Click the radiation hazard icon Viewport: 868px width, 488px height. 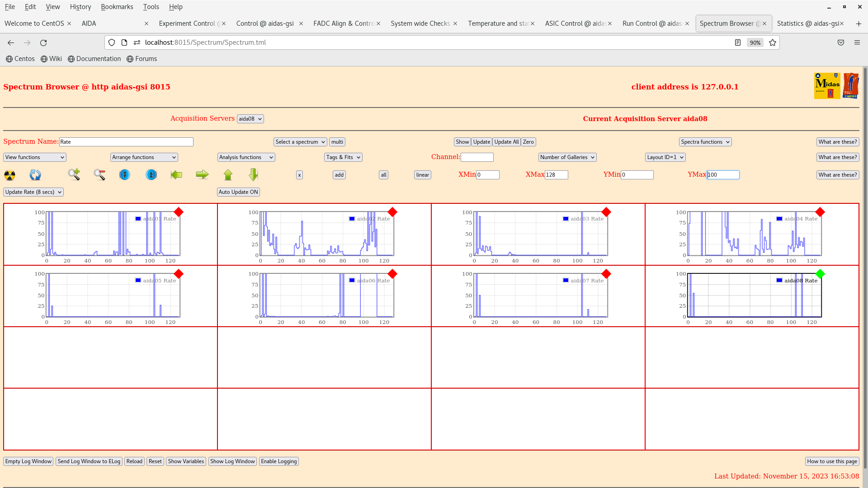[x=9, y=175]
